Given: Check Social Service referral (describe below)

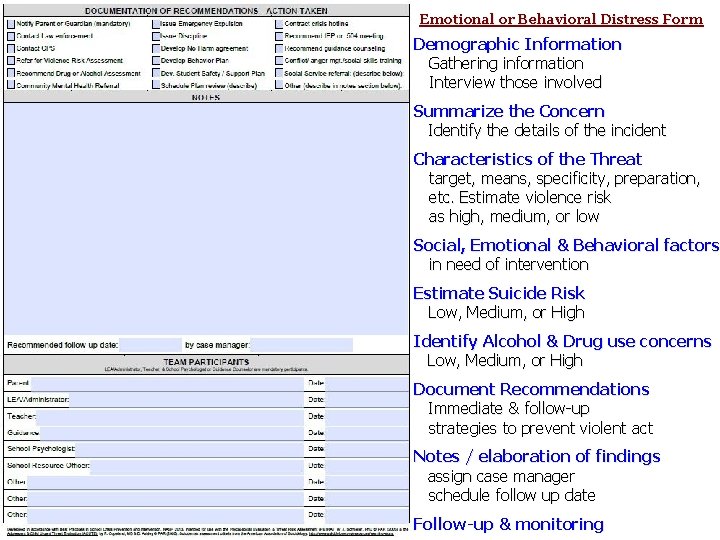Looking at the screenshot, I should (279, 73).
